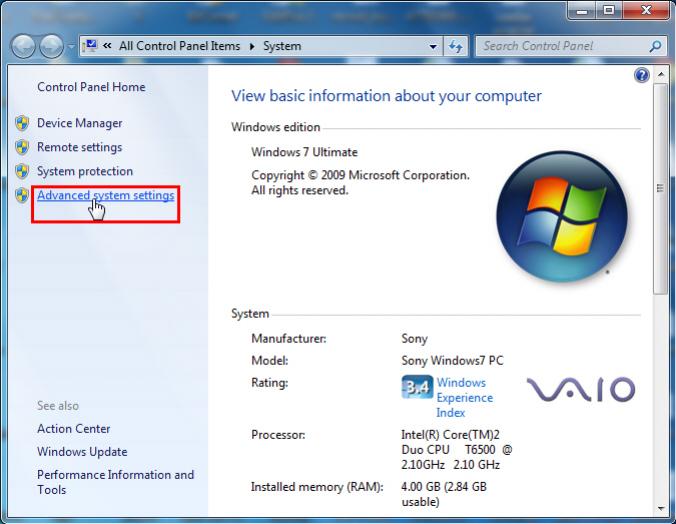
Task: Click the vertical scrollbar up arrow
Action: (660, 75)
